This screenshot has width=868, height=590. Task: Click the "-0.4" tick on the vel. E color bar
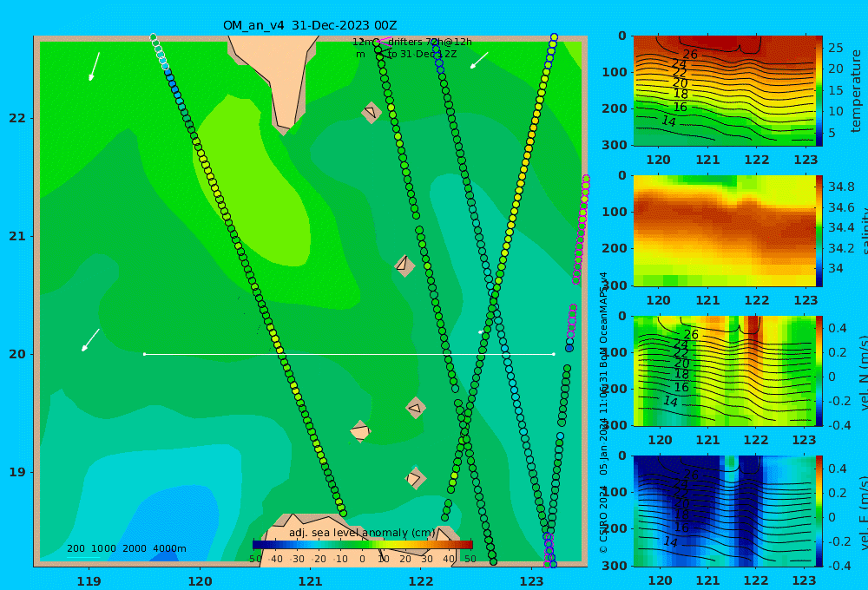point(840,566)
